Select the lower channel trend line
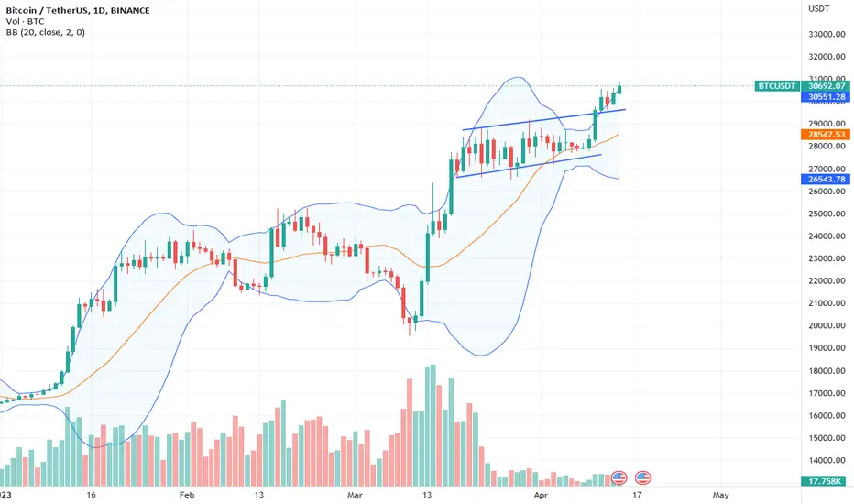 (529, 166)
